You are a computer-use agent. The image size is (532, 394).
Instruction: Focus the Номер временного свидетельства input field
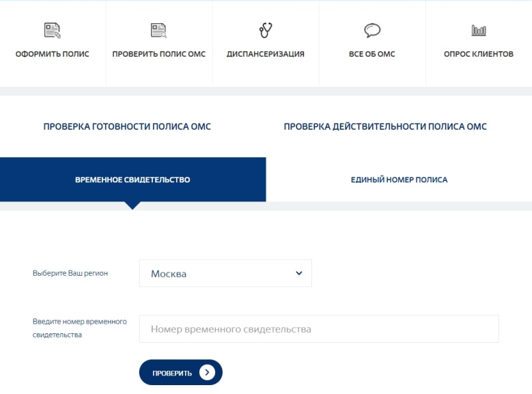pos(319,329)
